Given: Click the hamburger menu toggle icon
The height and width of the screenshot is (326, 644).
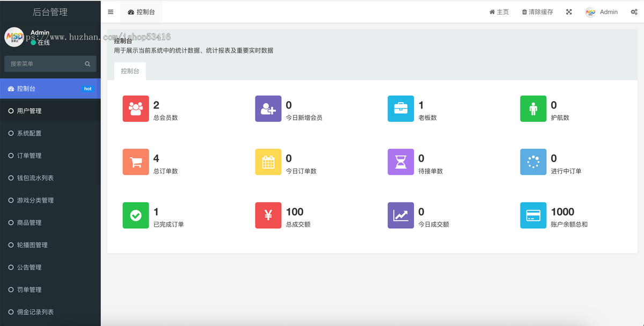Looking at the screenshot, I should click(x=111, y=12).
